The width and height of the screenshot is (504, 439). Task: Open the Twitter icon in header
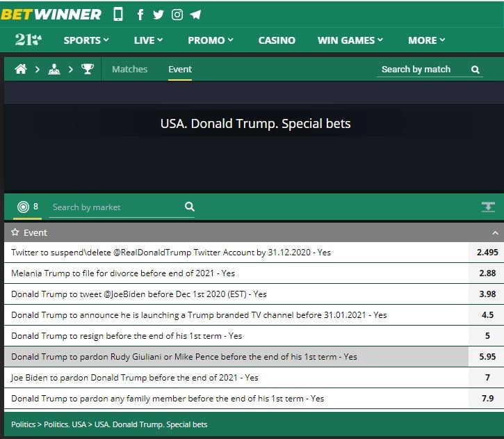[x=158, y=15]
